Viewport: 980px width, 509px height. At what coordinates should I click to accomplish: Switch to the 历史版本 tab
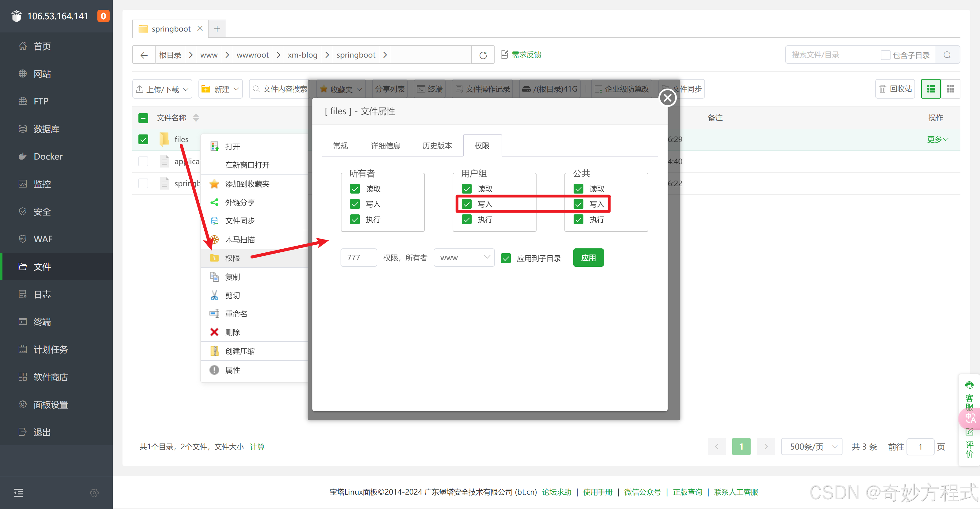437,146
